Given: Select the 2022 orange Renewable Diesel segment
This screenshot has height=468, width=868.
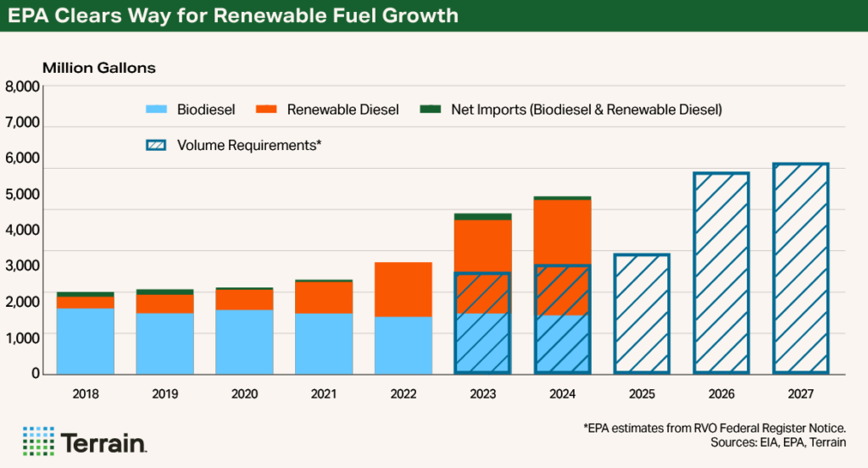Looking at the screenshot, I should point(403,290).
